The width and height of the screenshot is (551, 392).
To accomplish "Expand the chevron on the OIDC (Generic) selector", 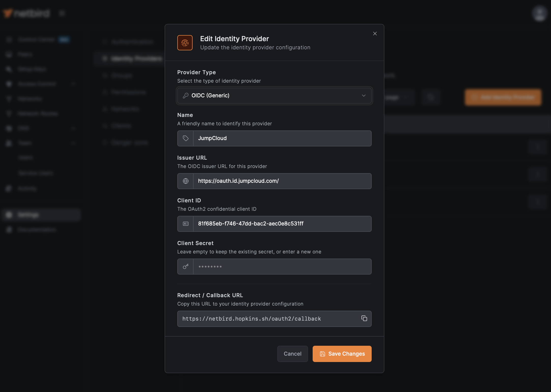I will 364,96.
